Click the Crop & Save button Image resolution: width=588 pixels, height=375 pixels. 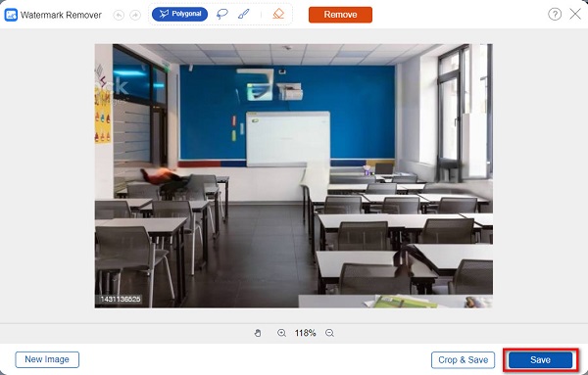tap(464, 360)
